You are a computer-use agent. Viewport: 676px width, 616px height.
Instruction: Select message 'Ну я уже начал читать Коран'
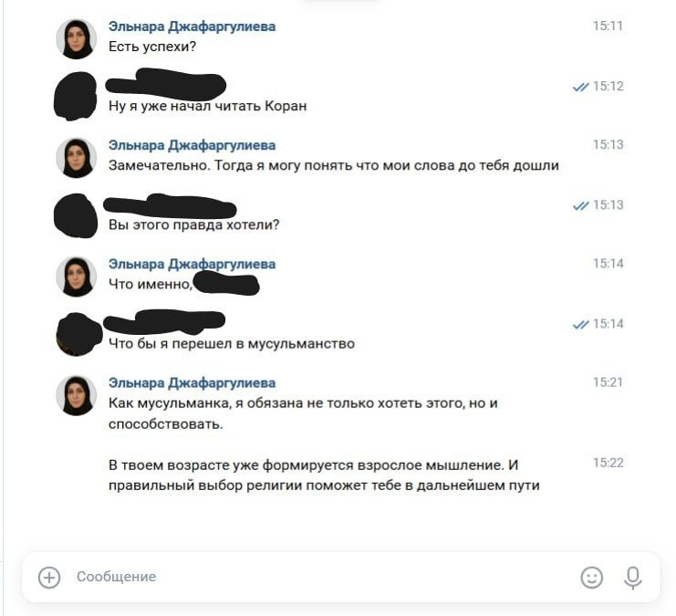tap(207, 106)
